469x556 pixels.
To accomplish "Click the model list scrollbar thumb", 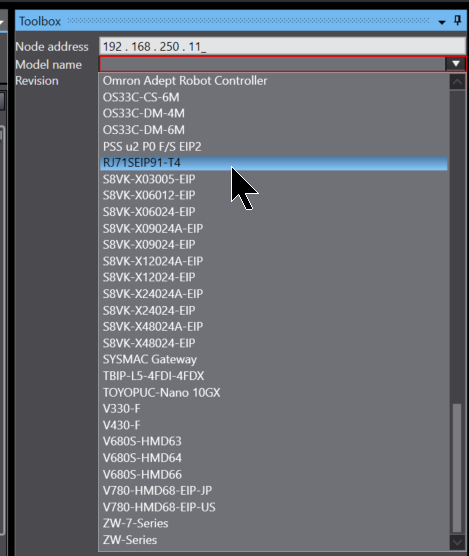I will pos(457,468).
